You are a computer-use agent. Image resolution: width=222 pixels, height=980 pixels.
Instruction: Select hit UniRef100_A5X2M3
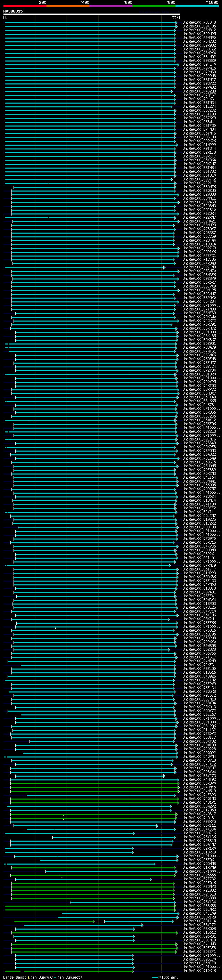coord(199,473)
